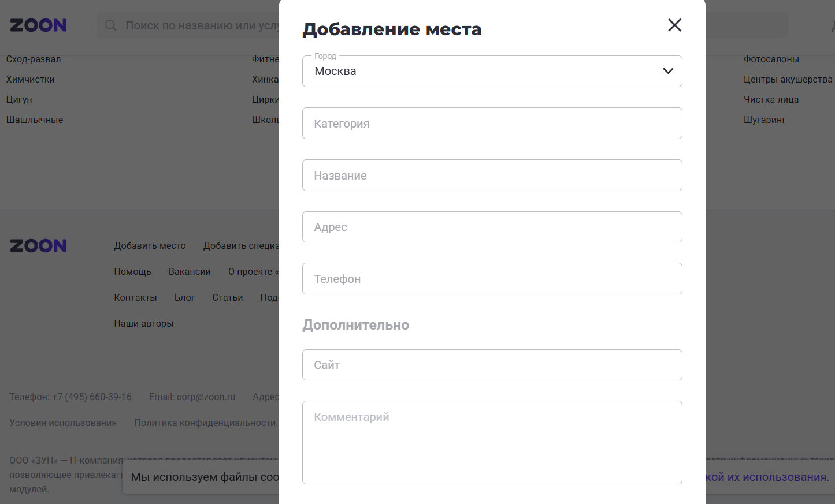Click the ZOON logo in the header

pyautogui.click(x=38, y=25)
